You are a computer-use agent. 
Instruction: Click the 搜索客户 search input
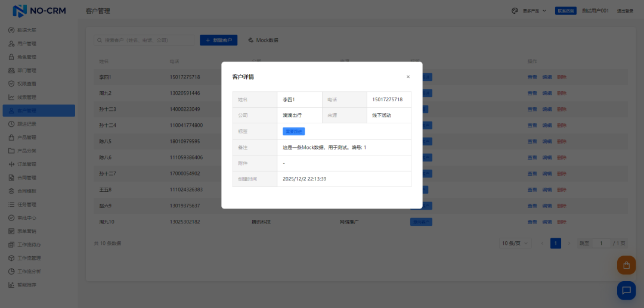144,40
